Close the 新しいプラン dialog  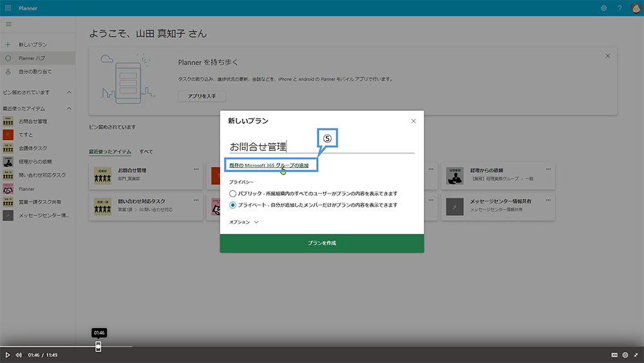[x=413, y=121]
